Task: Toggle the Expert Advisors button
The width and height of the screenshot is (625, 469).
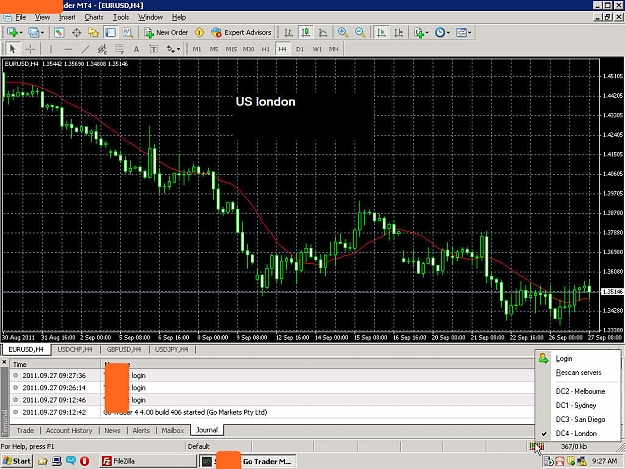Action: pos(242,32)
